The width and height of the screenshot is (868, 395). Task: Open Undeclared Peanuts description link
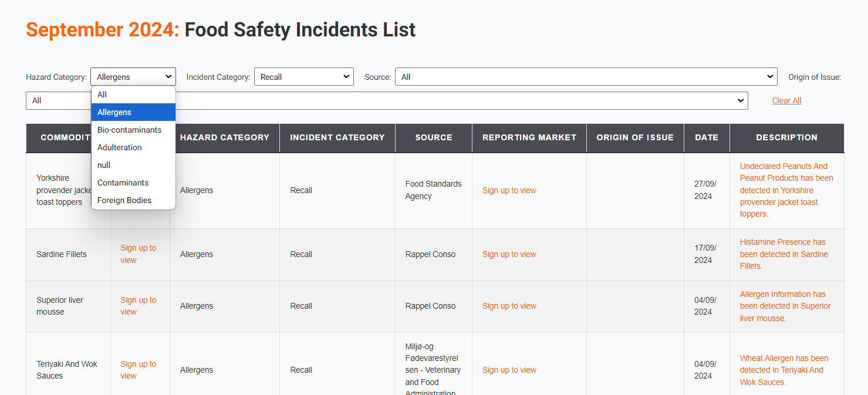tap(786, 190)
